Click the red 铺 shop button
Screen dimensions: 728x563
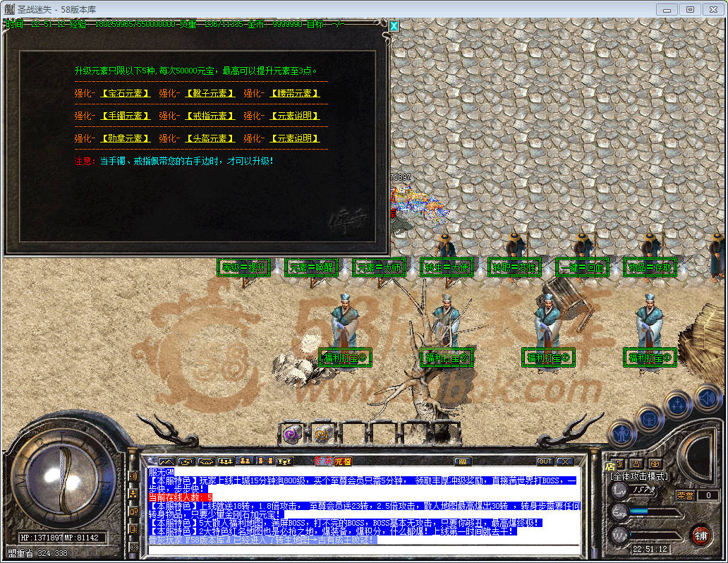701,535
